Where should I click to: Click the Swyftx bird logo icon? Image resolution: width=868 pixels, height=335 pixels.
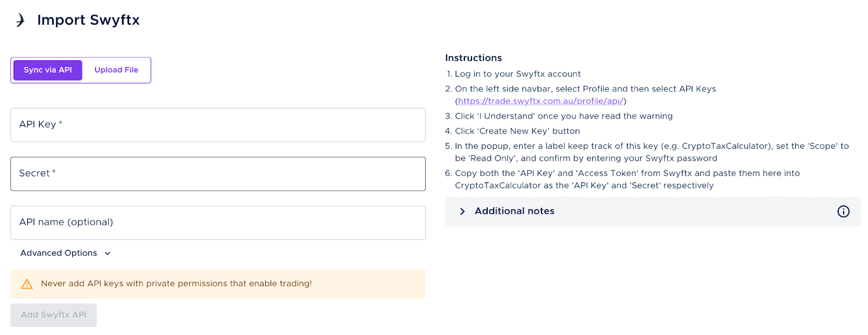20,20
